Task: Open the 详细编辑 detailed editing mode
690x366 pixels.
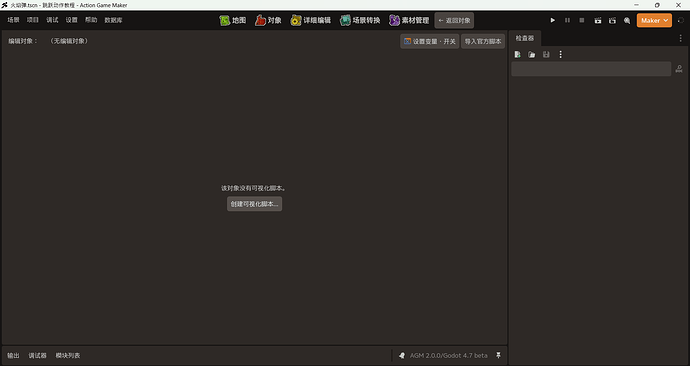Action: click(310, 20)
